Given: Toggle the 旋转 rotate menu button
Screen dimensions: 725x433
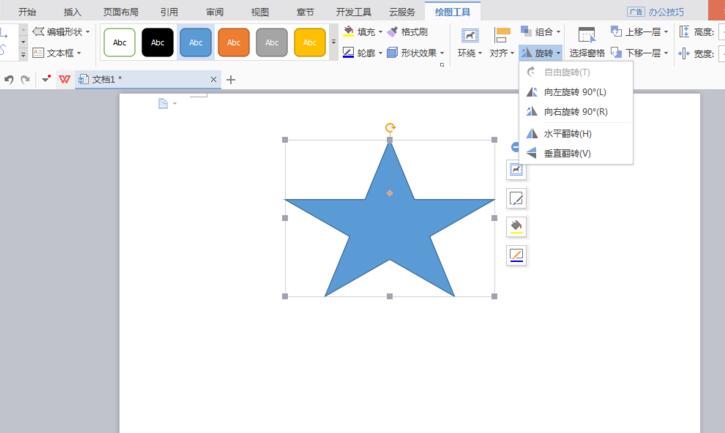Looking at the screenshot, I should [x=541, y=53].
